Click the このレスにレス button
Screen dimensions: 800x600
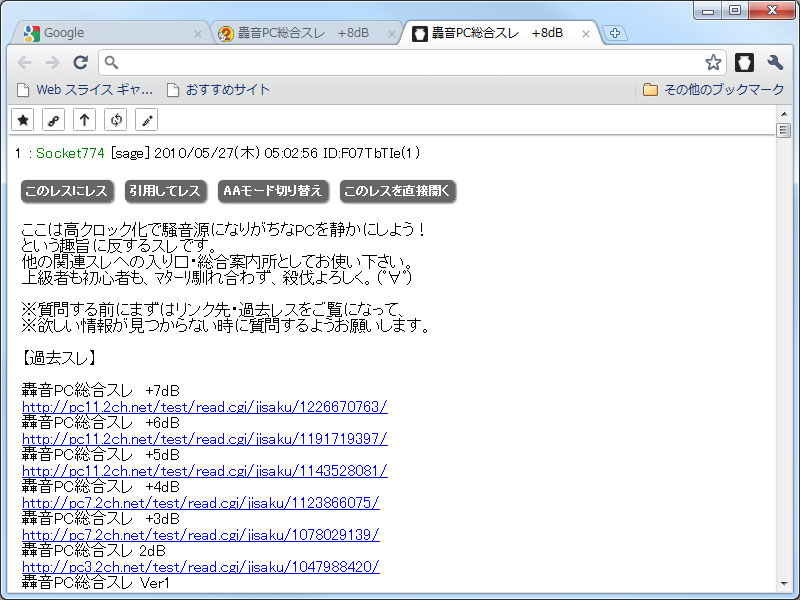coord(66,190)
